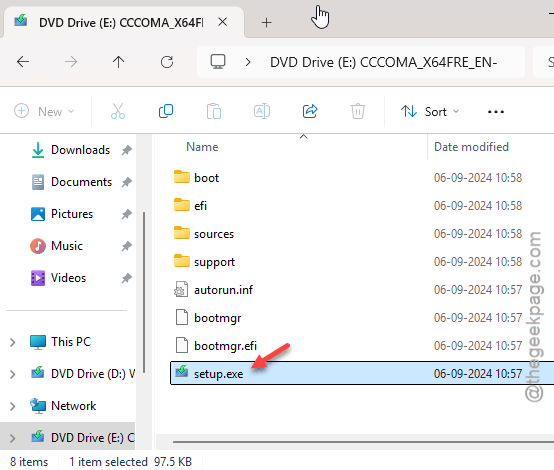Open Downloads in the sidebar
This screenshot has width=554, height=470.
click(x=80, y=150)
